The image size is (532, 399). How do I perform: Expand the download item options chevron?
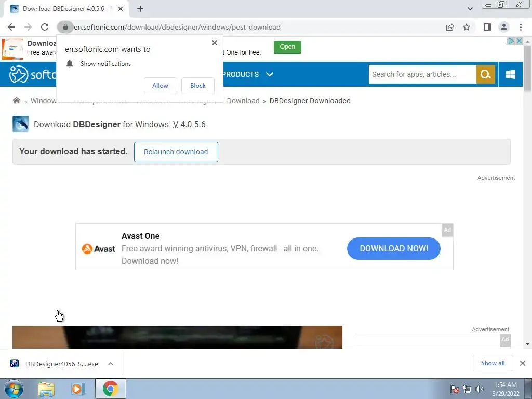pyautogui.click(x=111, y=364)
